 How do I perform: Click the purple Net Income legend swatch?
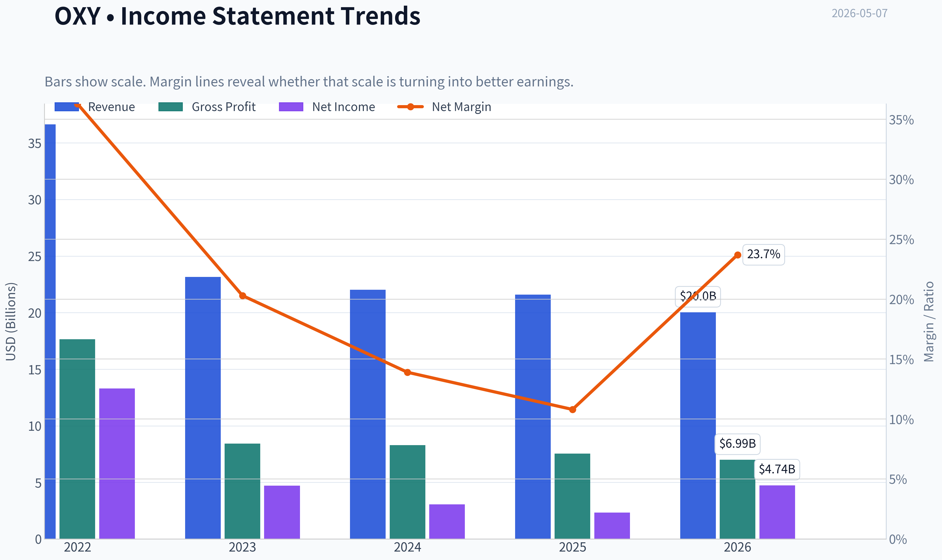[x=291, y=107]
